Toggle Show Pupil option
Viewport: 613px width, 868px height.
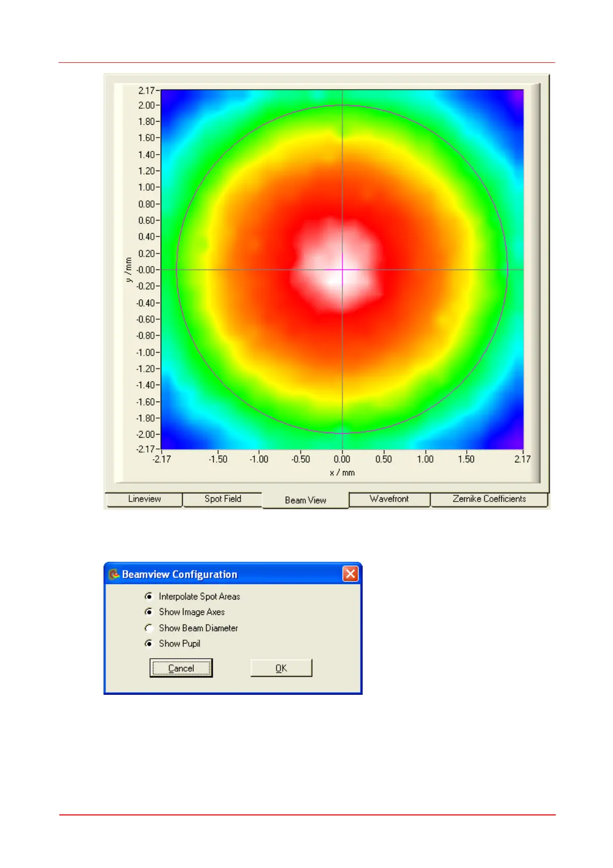149,643
